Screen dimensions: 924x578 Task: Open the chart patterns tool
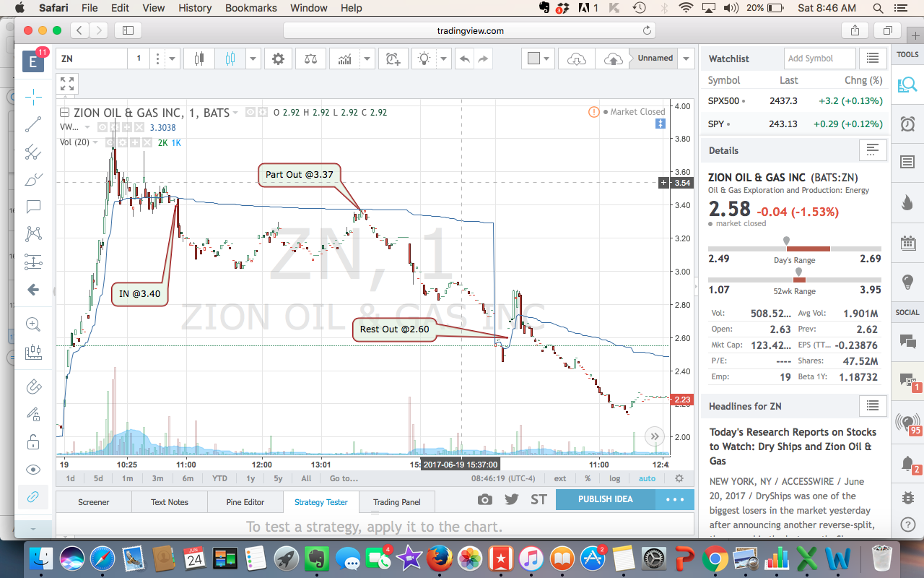(33, 234)
